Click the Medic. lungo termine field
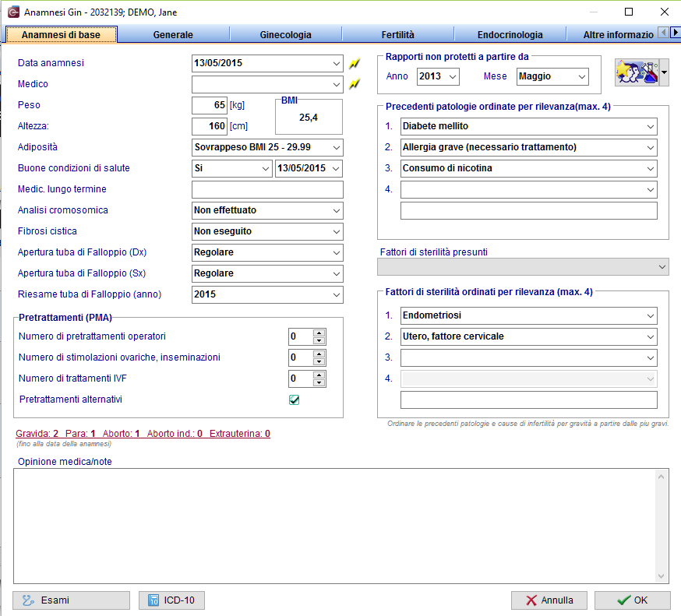 pyautogui.click(x=267, y=190)
